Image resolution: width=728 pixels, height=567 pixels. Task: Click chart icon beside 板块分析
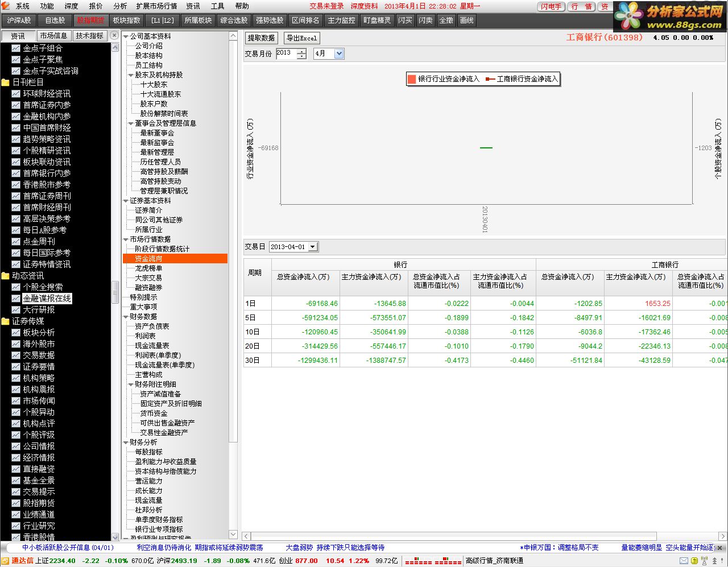pyautogui.click(x=16, y=333)
